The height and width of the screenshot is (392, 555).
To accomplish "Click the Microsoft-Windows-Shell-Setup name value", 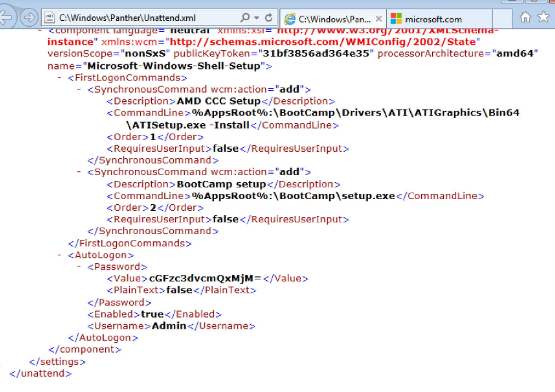I will click(x=174, y=66).
